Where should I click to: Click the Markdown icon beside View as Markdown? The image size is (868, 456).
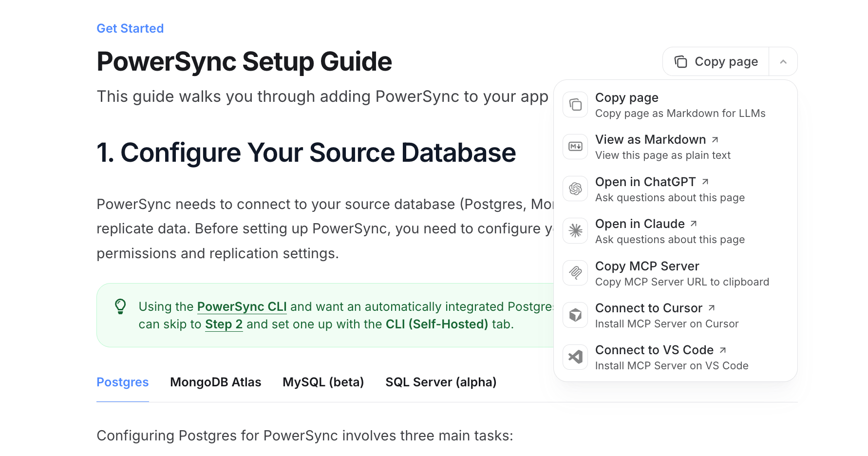click(575, 147)
